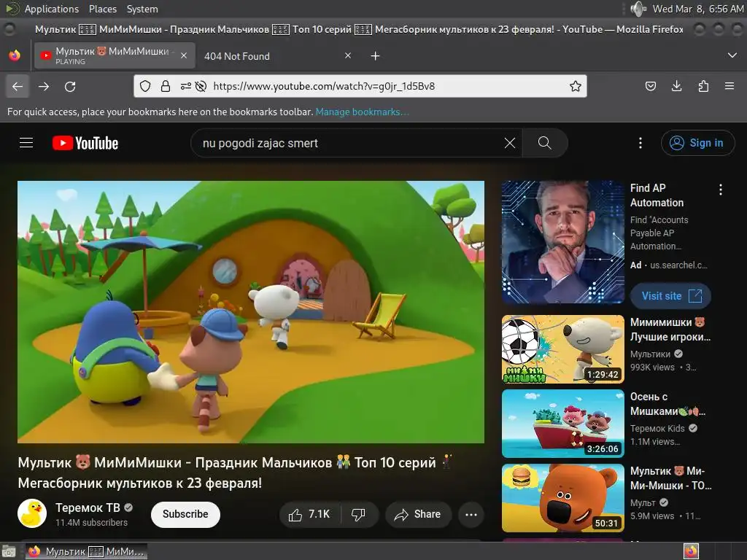Open the Мимимишки Лучшие игроки title
Viewport: 747px width, 560px height.
pos(670,330)
